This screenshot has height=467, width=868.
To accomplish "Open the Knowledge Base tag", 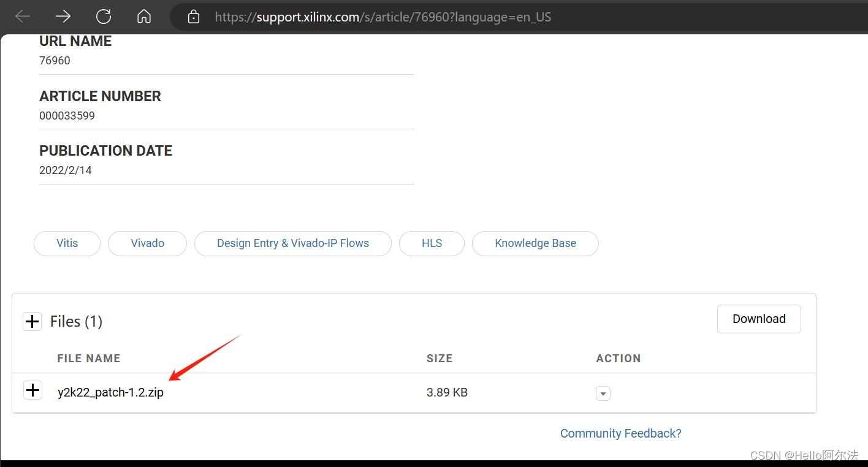I will 536,243.
